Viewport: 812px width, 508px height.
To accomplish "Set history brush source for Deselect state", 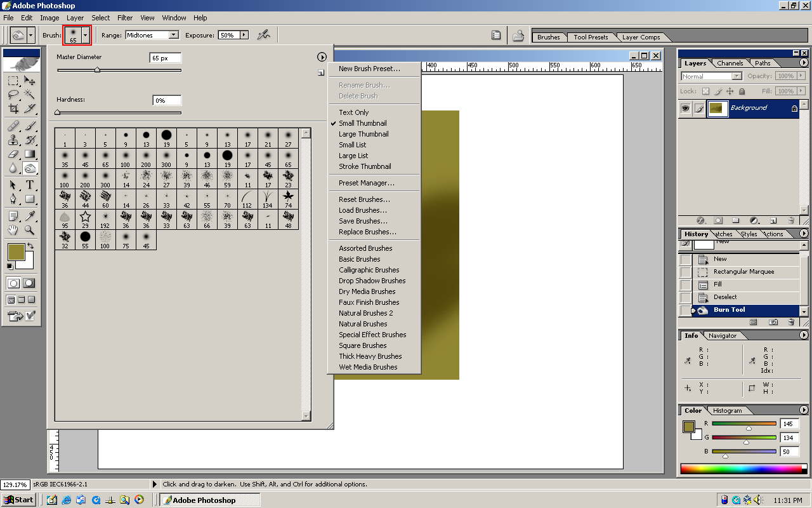I will pos(685,297).
